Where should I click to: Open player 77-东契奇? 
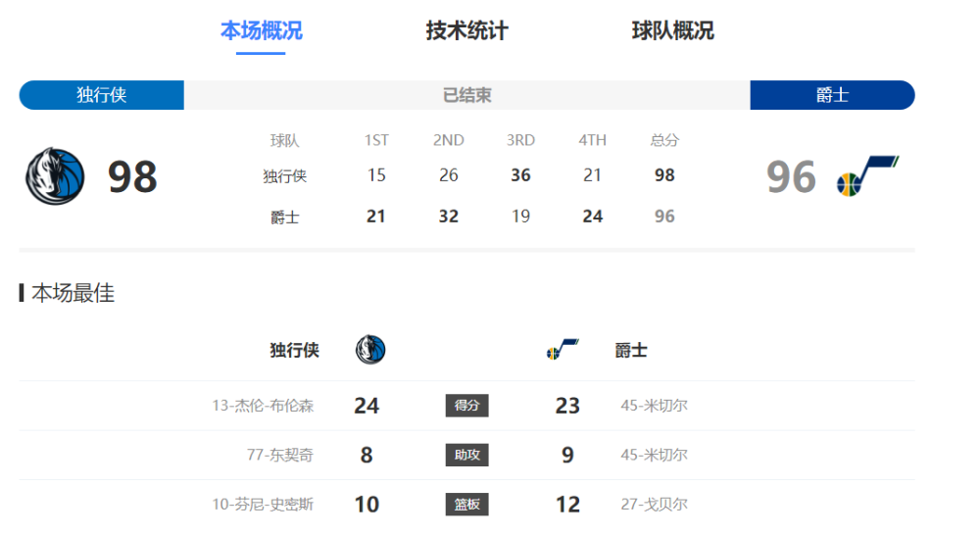[280, 455]
